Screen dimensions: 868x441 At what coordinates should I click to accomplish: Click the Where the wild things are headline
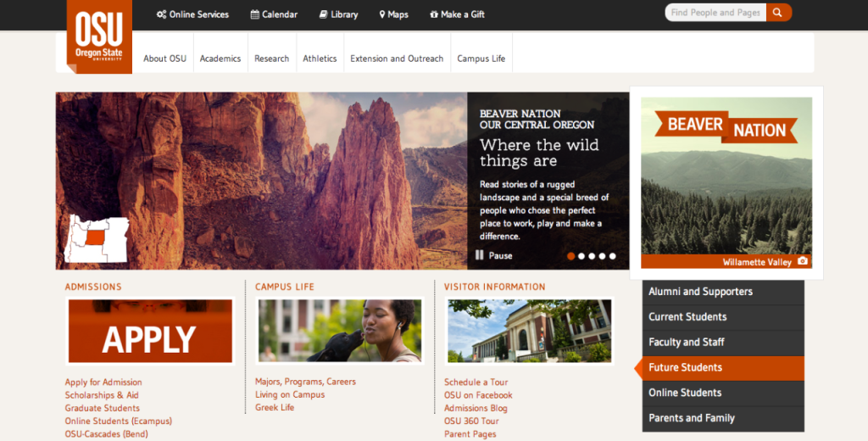(539, 153)
